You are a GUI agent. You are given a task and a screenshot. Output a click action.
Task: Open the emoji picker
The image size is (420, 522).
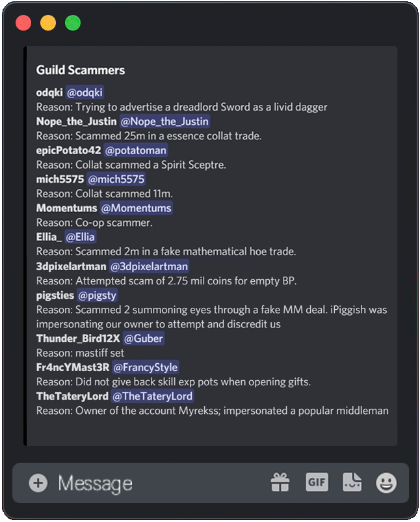pyautogui.click(x=386, y=482)
